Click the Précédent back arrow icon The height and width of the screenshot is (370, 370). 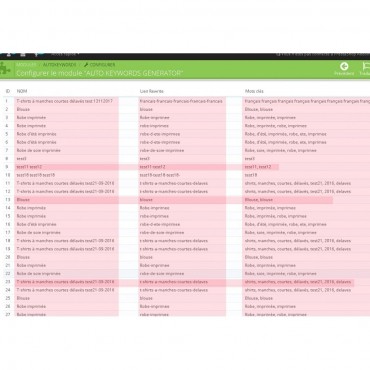click(344, 66)
